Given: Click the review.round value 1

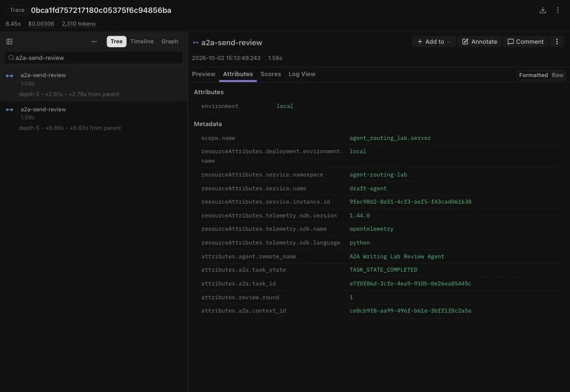Looking at the screenshot, I should click(351, 297).
